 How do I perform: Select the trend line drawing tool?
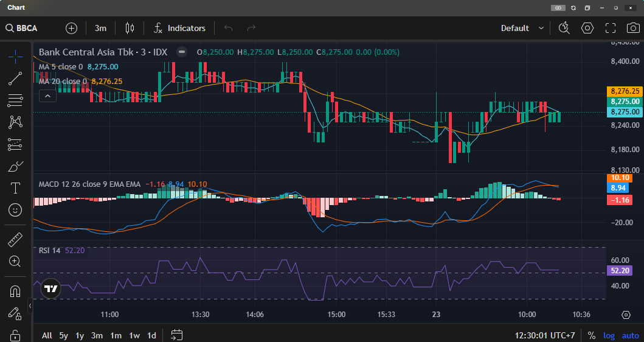[x=15, y=79]
